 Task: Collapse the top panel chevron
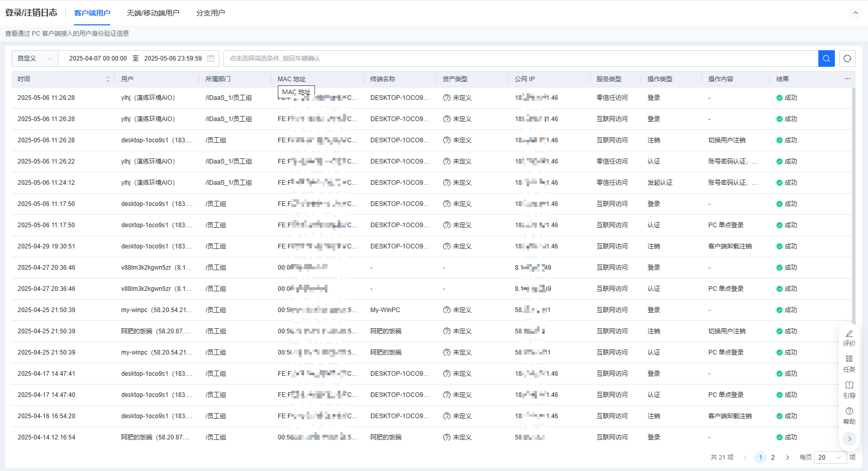click(855, 13)
